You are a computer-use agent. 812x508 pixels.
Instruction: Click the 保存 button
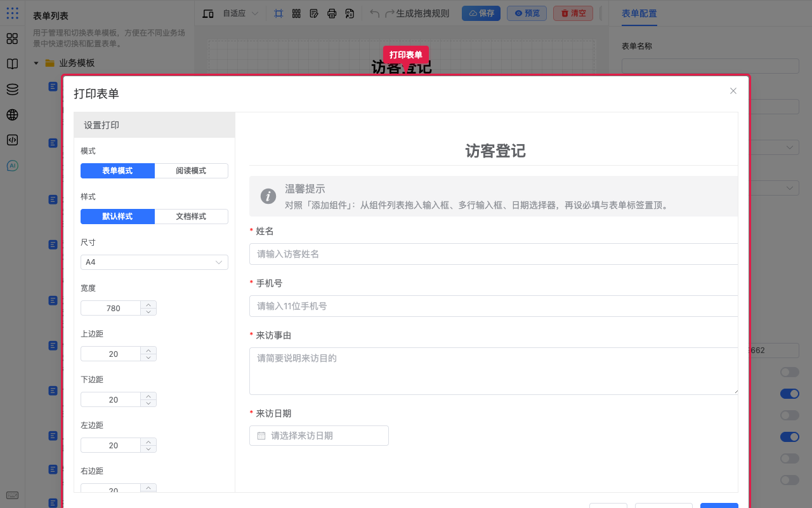coord(481,13)
